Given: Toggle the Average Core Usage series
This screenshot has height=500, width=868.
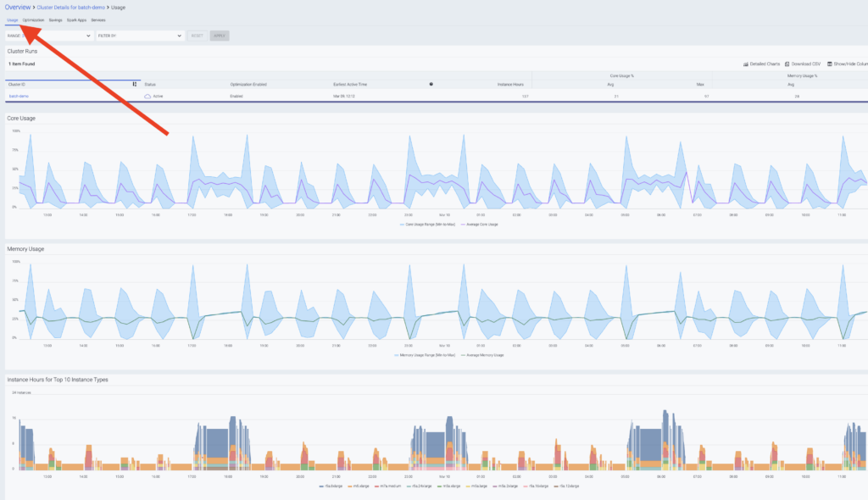Looking at the screenshot, I should pos(481,224).
